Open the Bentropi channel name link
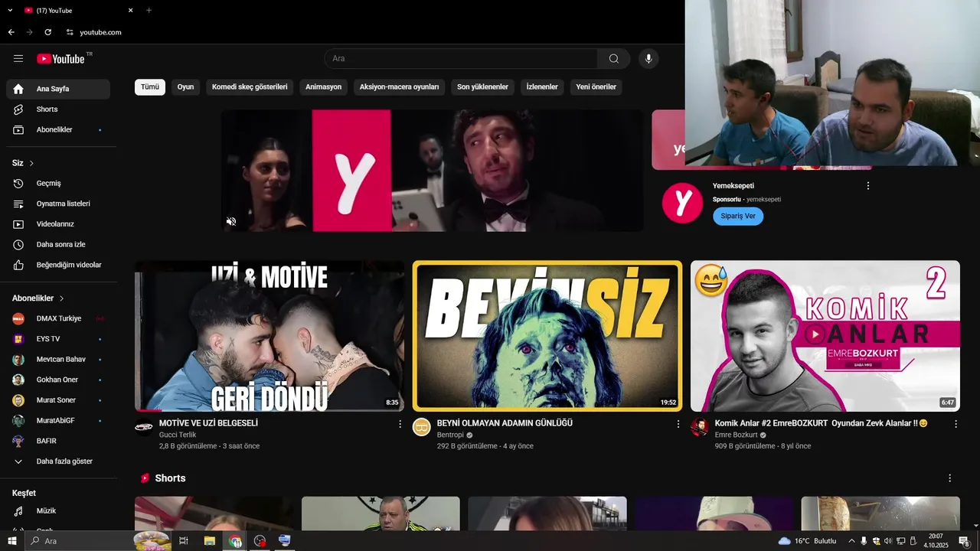Image resolution: width=980 pixels, height=551 pixels. point(451,435)
